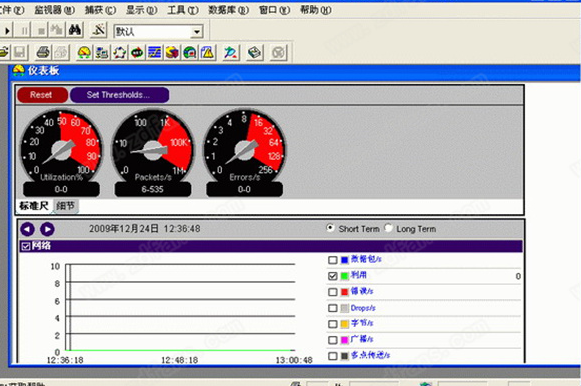Open the 捕获(C) menu
581x386 pixels.
pos(100,10)
